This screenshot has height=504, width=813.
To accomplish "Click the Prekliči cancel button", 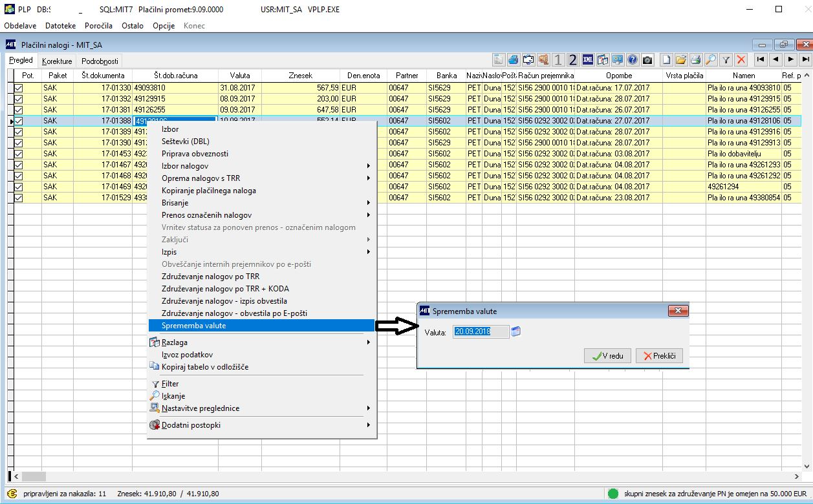I will (659, 356).
